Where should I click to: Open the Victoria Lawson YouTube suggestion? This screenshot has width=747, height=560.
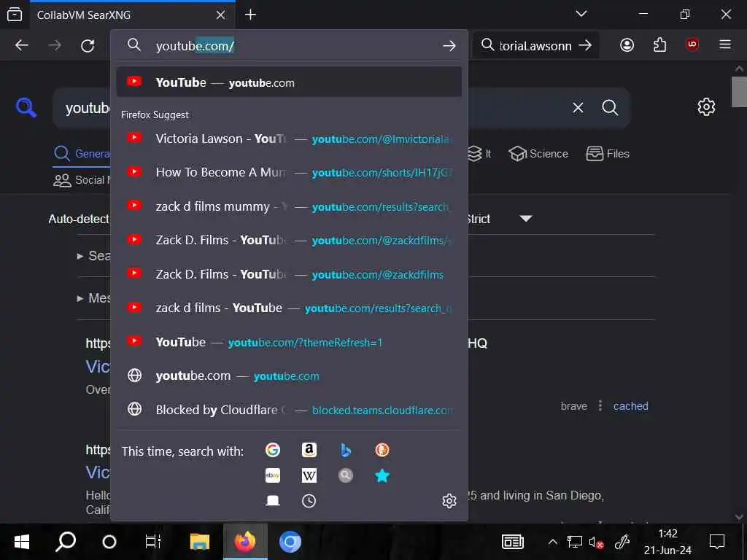289,139
